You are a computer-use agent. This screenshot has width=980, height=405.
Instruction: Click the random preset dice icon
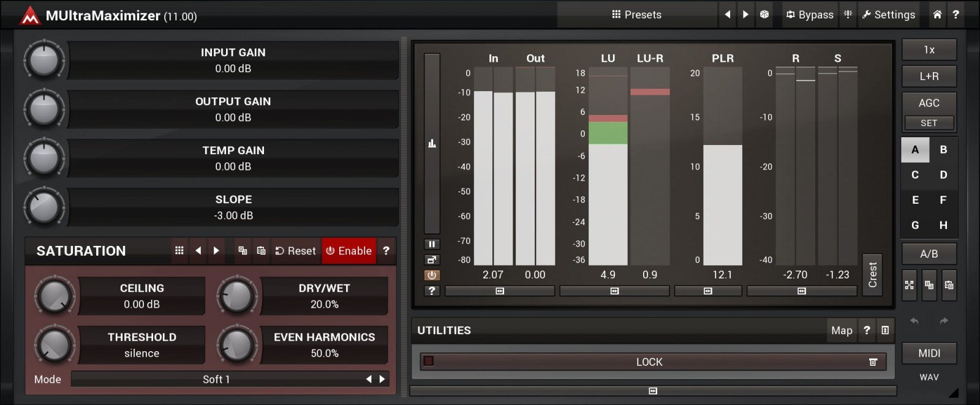pos(764,15)
